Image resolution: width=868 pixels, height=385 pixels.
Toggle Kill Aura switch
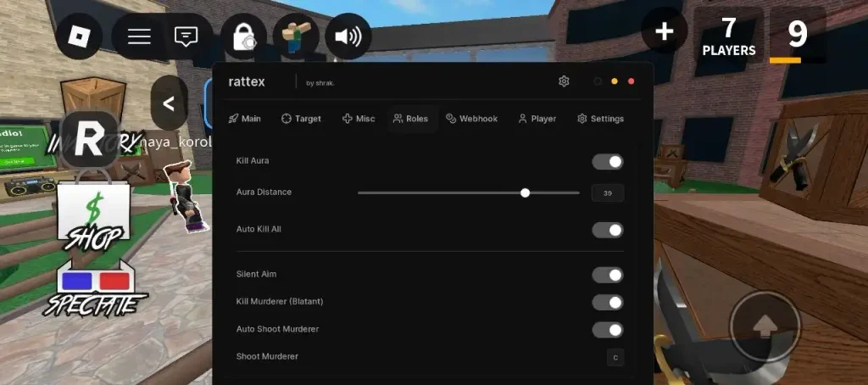pyautogui.click(x=607, y=162)
